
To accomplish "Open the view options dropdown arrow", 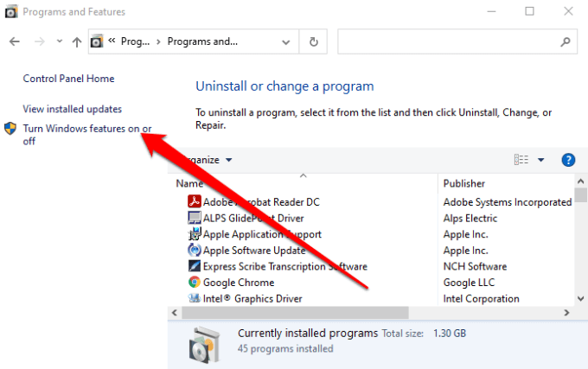I will [x=541, y=160].
